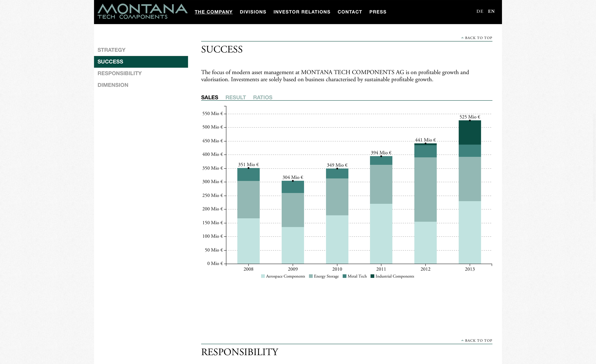Click the Montana Tech Components logo
596x364 pixels.
[142, 11]
